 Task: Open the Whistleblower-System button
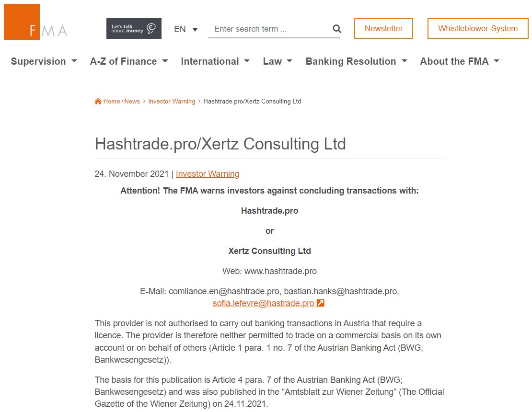pyautogui.click(x=478, y=28)
